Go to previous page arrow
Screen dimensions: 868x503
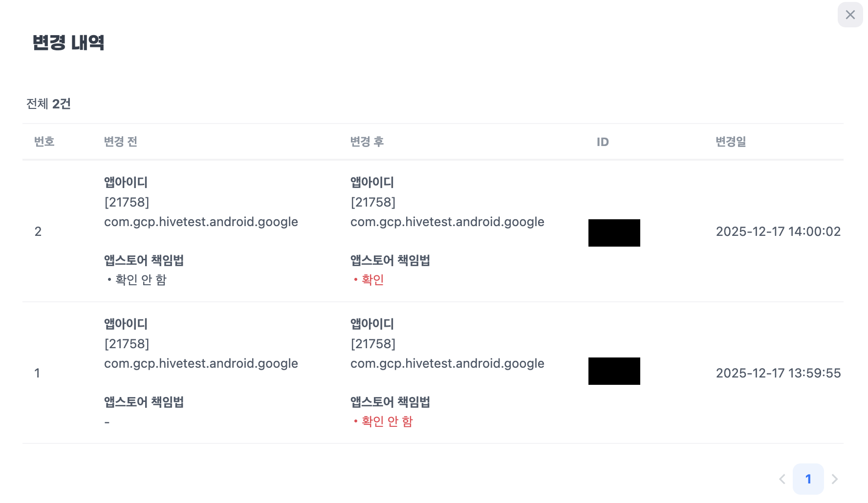[x=782, y=479]
